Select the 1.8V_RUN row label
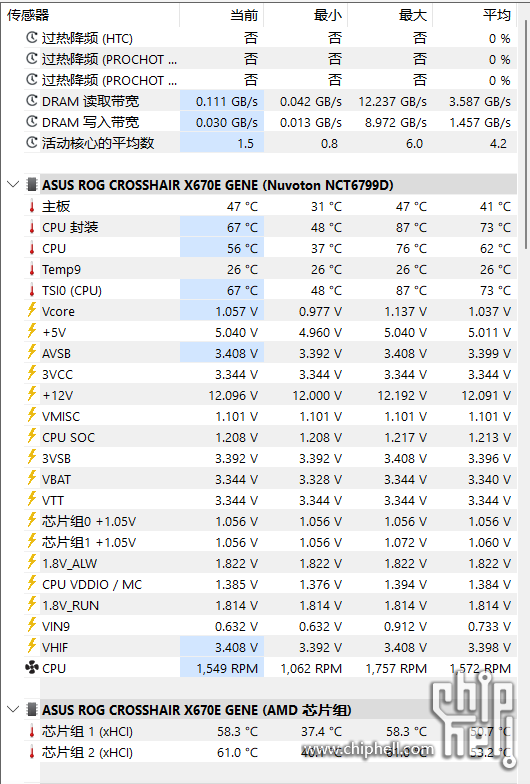The width and height of the screenshot is (530, 784). [70, 605]
